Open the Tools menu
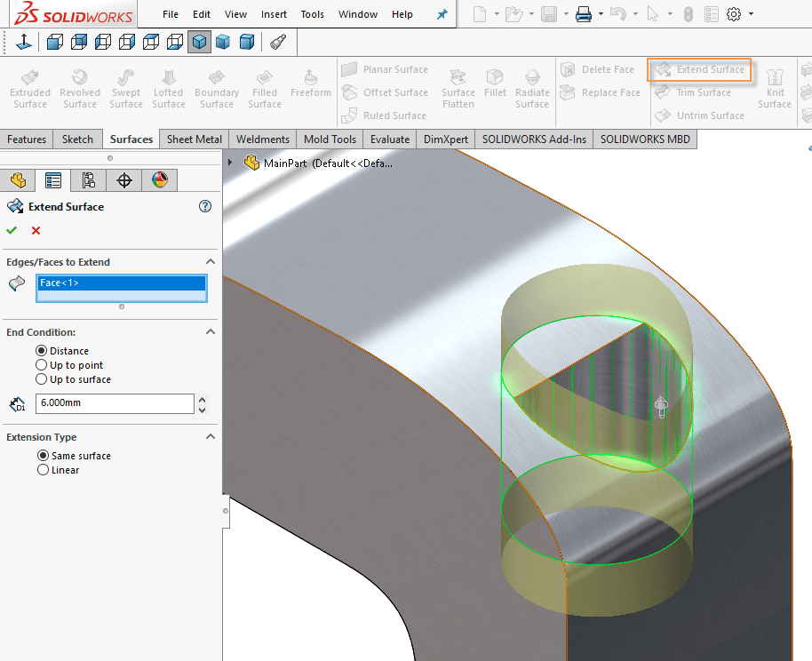The image size is (812, 661). (312, 14)
